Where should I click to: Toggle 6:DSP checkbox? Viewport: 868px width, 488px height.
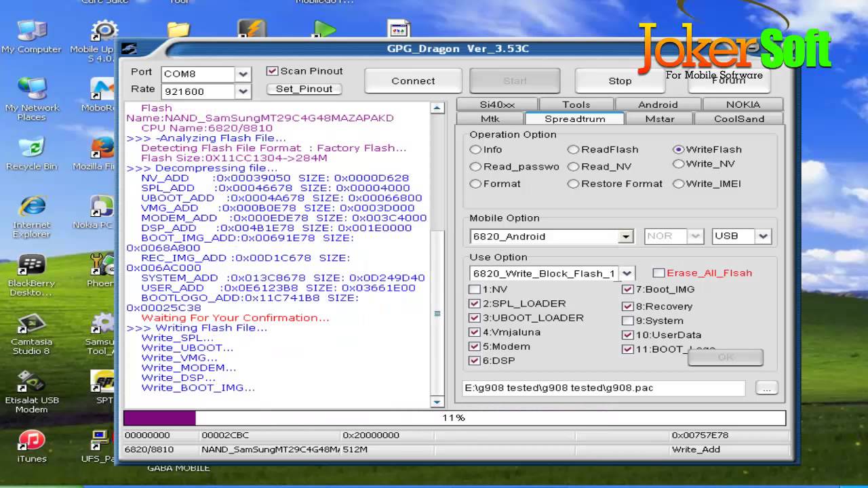pyautogui.click(x=475, y=361)
